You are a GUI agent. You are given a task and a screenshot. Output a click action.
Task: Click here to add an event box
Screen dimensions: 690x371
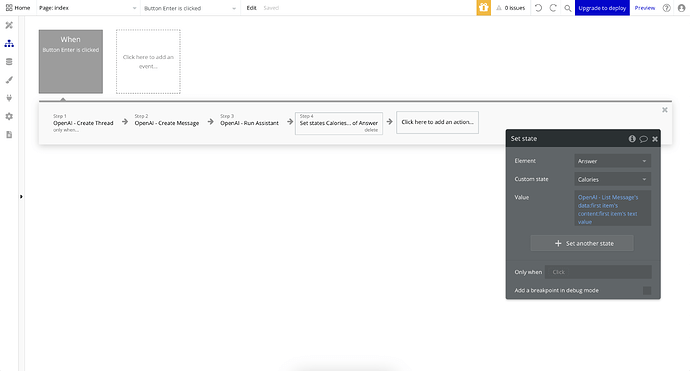click(x=148, y=62)
